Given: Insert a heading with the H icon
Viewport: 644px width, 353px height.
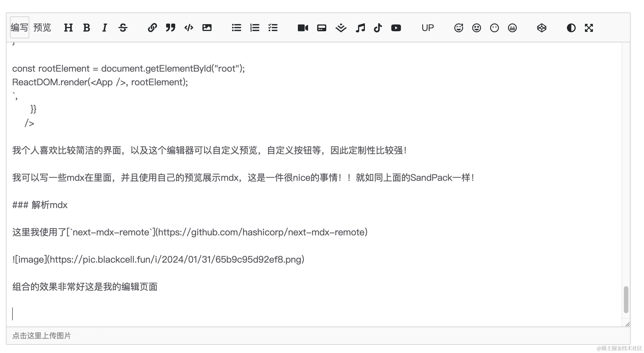Looking at the screenshot, I should (68, 28).
